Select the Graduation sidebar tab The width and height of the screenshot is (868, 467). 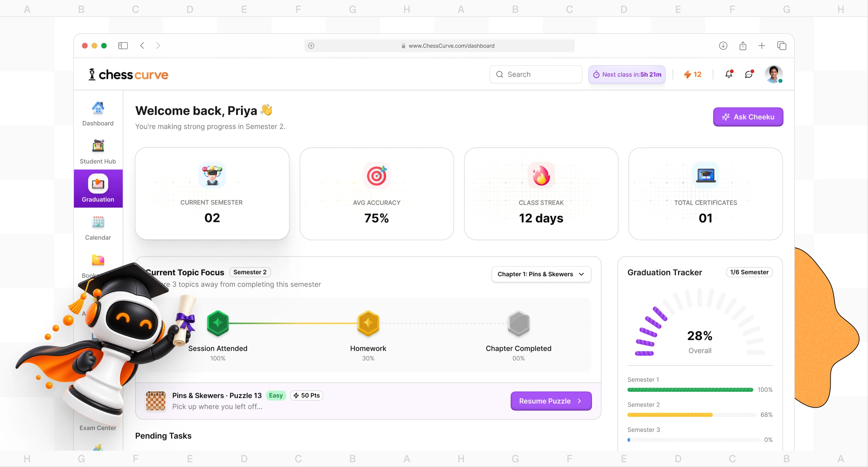(98, 188)
